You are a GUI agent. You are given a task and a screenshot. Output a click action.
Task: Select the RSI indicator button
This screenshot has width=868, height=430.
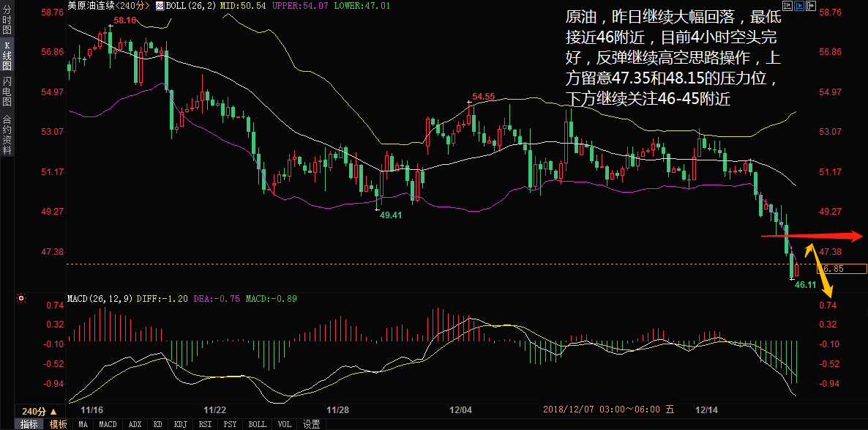206,424
